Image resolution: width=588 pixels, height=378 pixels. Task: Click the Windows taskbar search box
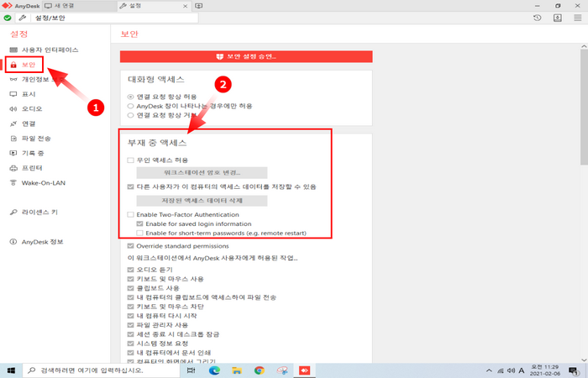(102, 370)
